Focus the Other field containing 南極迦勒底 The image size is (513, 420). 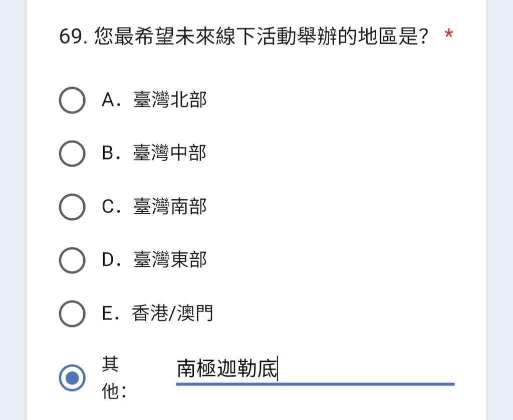click(x=316, y=368)
